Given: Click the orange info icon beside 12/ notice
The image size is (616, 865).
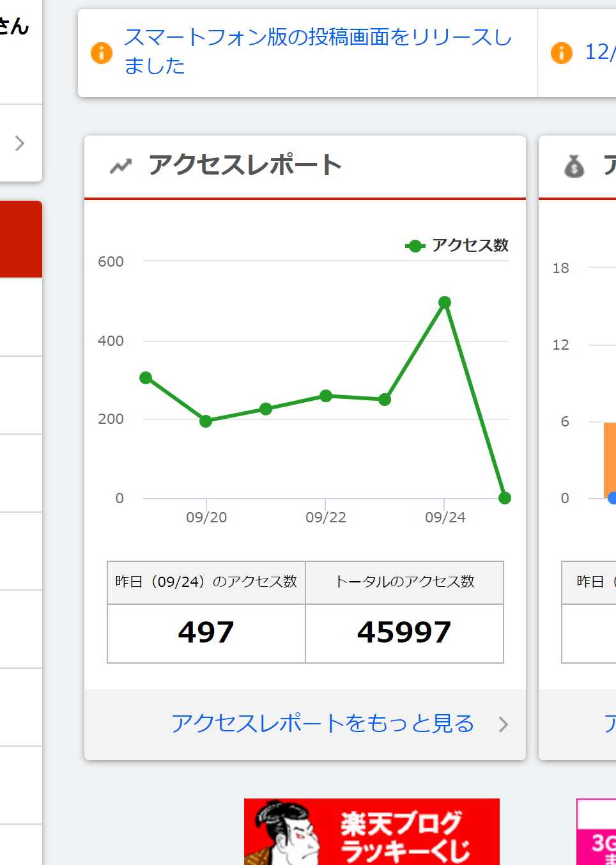Looking at the screenshot, I should tap(562, 53).
